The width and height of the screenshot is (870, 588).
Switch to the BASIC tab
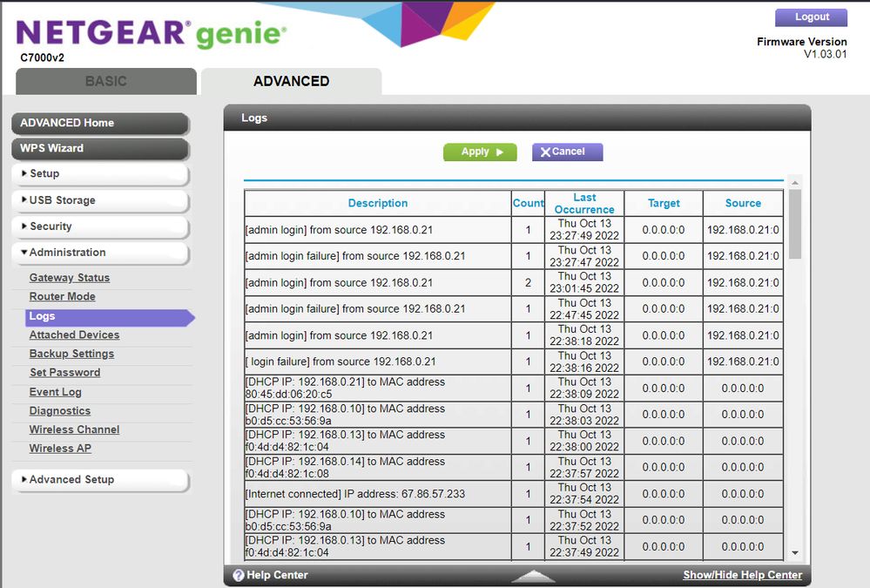(105, 81)
